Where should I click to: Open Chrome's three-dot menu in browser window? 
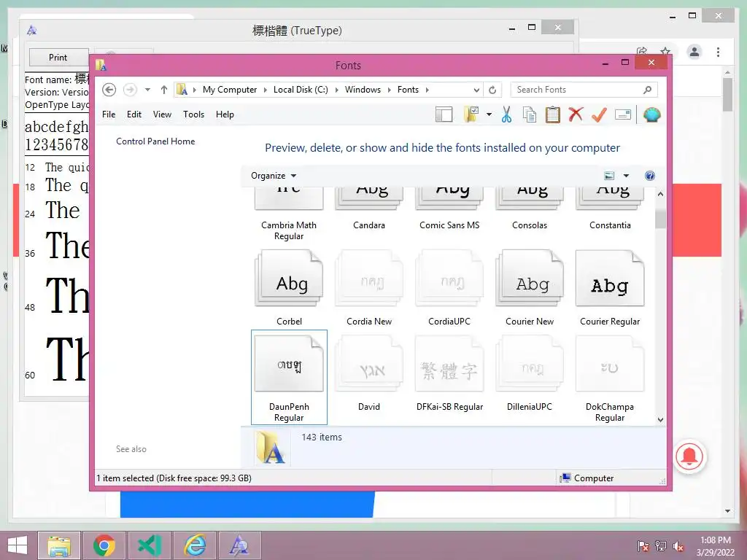tap(718, 52)
